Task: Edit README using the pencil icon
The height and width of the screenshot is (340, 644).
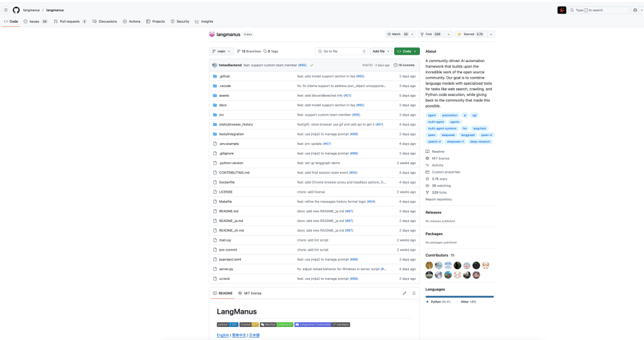Action: [404, 293]
